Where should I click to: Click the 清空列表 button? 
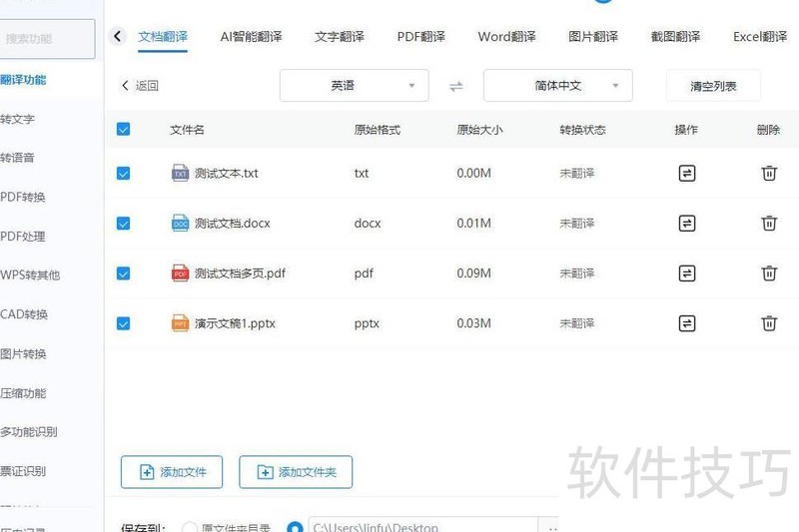pyautogui.click(x=713, y=86)
